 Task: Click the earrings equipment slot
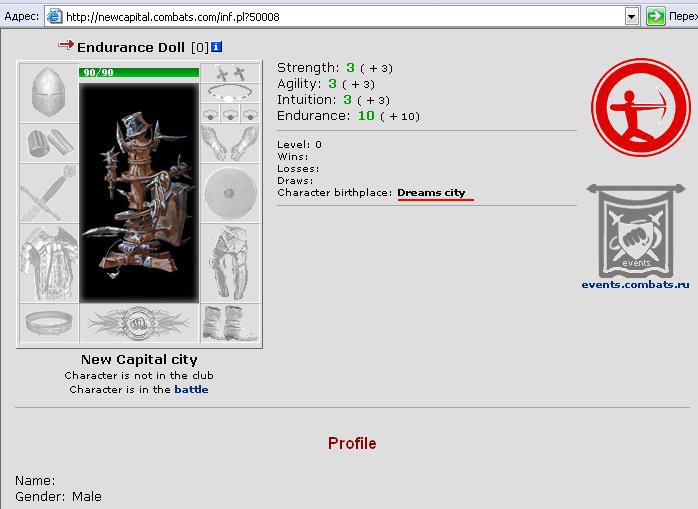pyautogui.click(x=230, y=73)
